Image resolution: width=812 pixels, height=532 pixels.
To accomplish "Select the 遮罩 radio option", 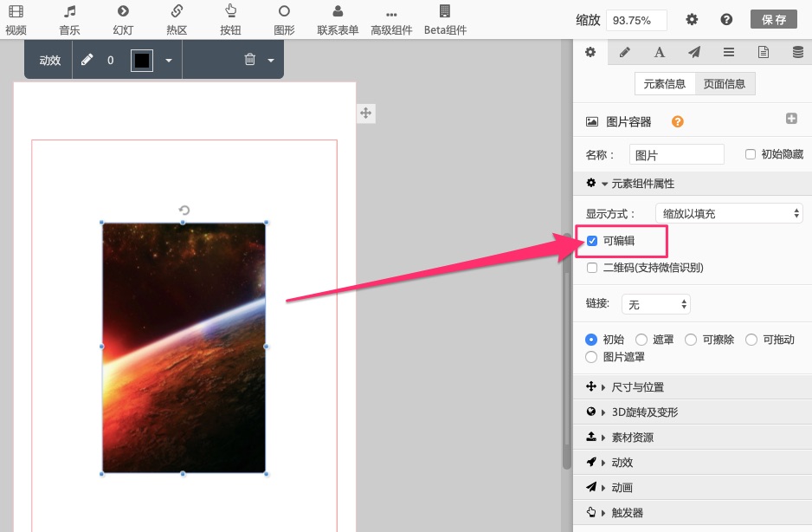I will [x=641, y=340].
